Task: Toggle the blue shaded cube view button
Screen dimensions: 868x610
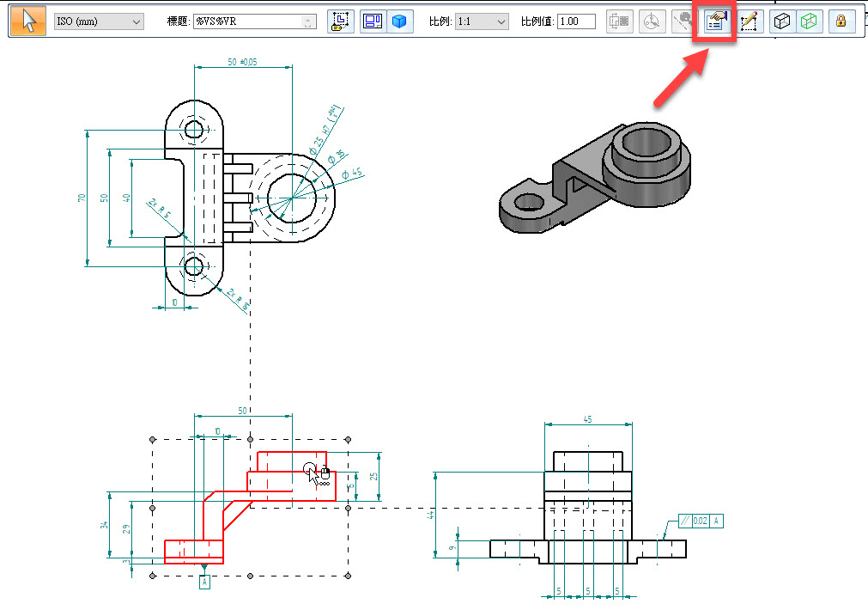Action: [399, 21]
